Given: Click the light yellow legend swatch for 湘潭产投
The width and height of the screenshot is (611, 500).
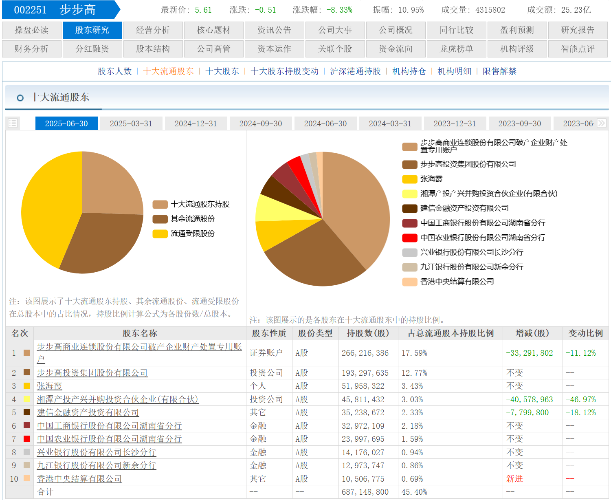Looking at the screenshot, I should tap(410, 194).
